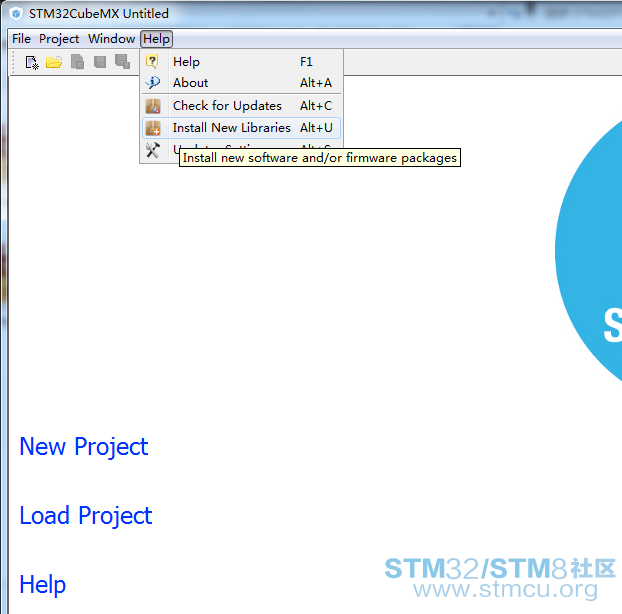622x614 pixels.
Task: Click the About info icon
Action: click(x=152, y=83)
